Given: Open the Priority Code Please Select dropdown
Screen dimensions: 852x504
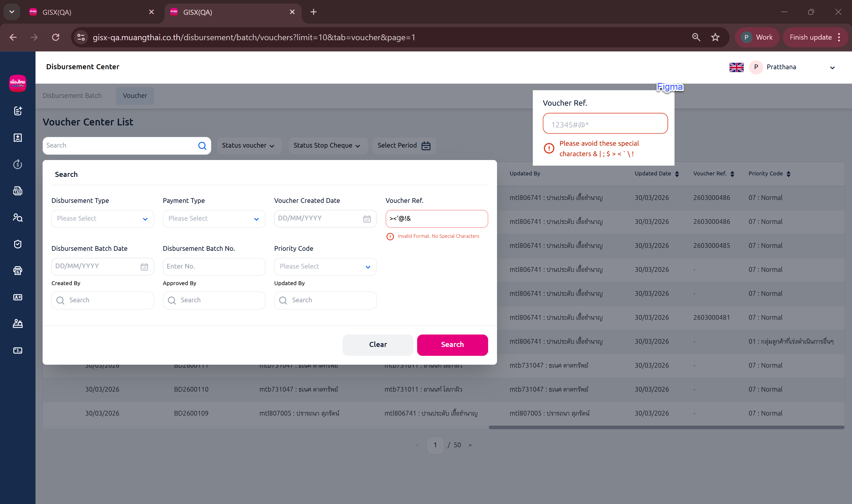Looking at the screenshot, I should (325, 266).
